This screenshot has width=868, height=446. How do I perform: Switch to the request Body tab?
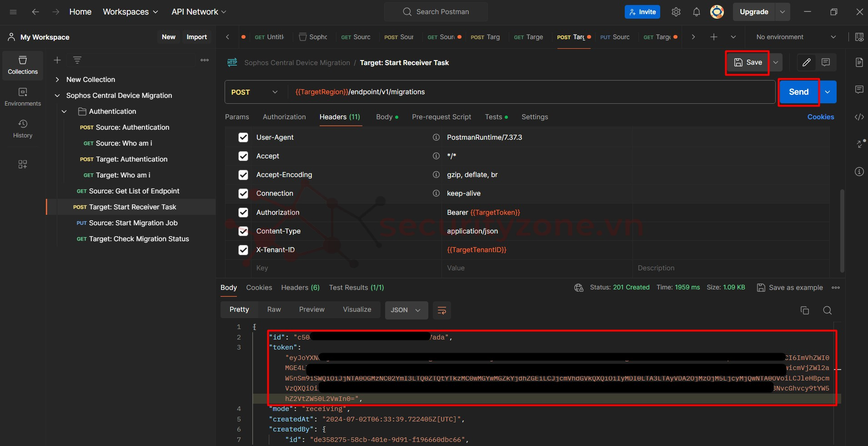387,117
